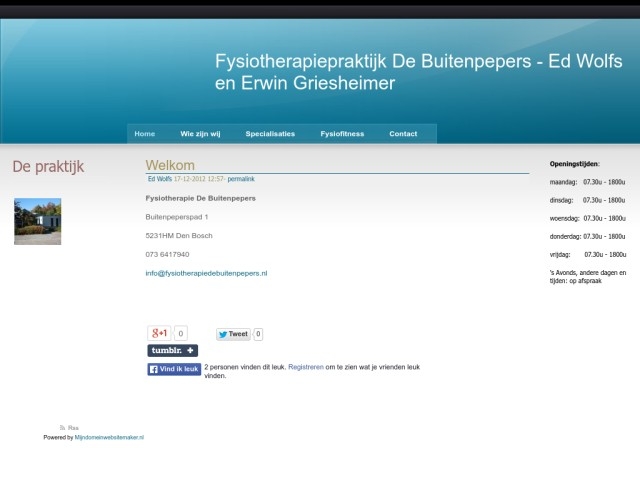Click the Google +1 share button
The image size is (640, 480).
click(x=159, y=333)
